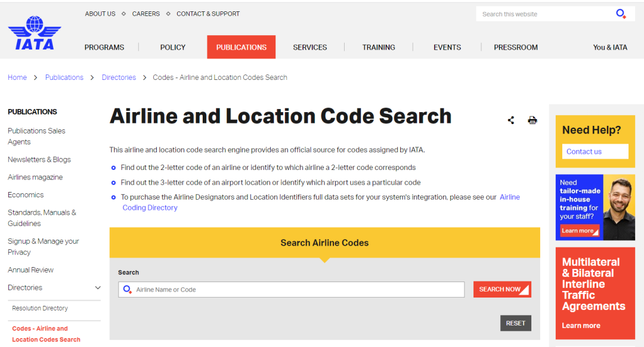Open the Training menu in the main navigation

[x=379, y=47]
